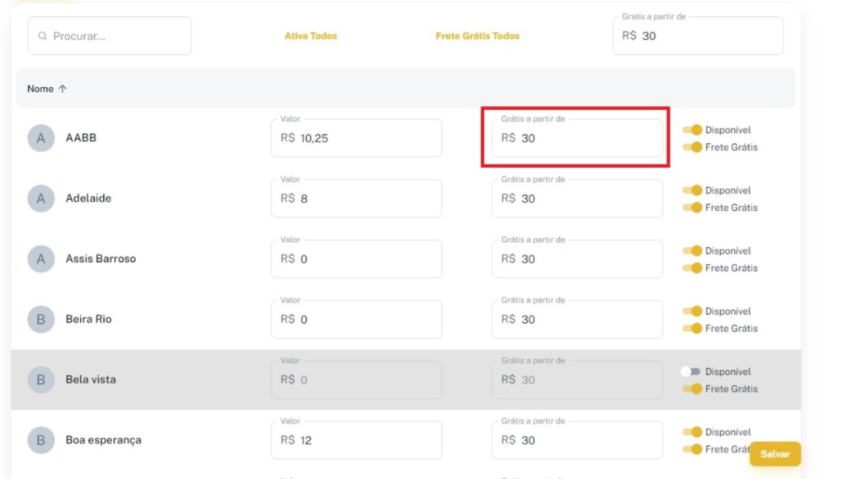868x479 pixels.
Task: Click the Adelaide avatar icon
Action: pyautogui.click(x=40, y=198)
